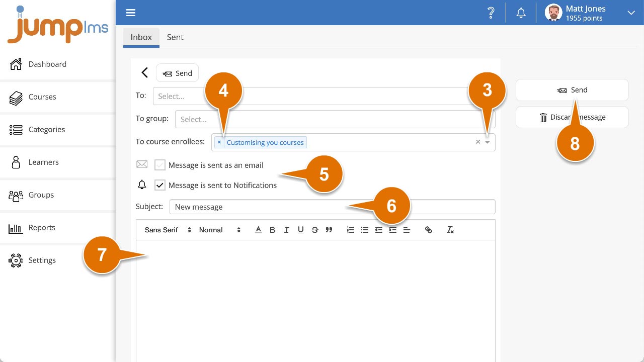The height and width of the screenshot is (362, 644).
Task: Uncheck Message is sent to Notifications
Action: [160, 185]
